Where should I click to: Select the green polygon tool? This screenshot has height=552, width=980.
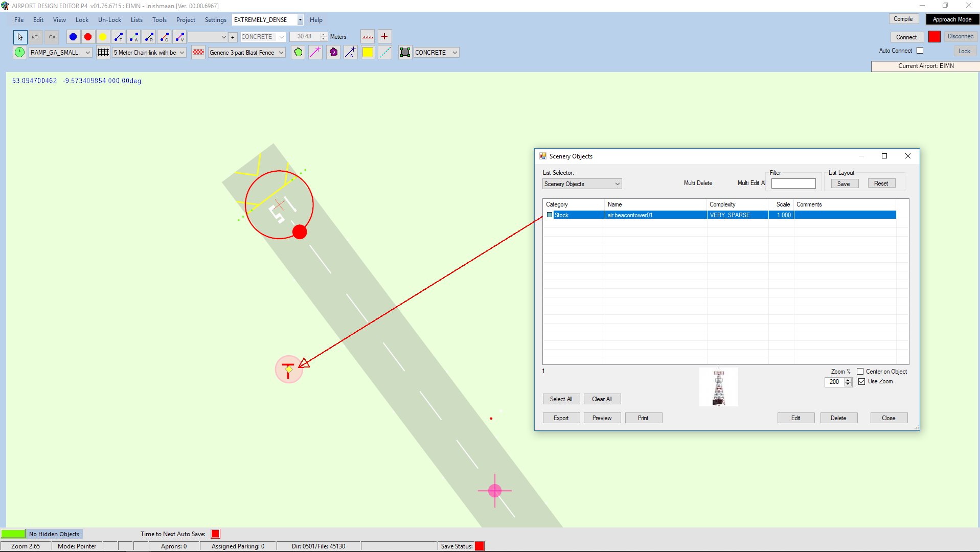299,52
